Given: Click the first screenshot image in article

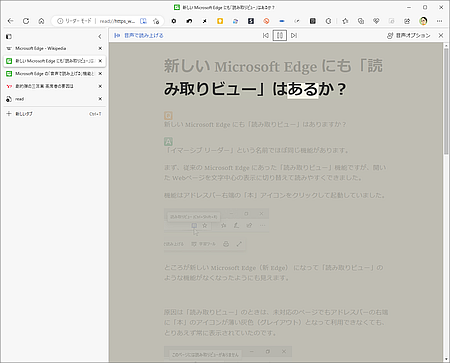Looking at the screenshot, I should 216,230.
